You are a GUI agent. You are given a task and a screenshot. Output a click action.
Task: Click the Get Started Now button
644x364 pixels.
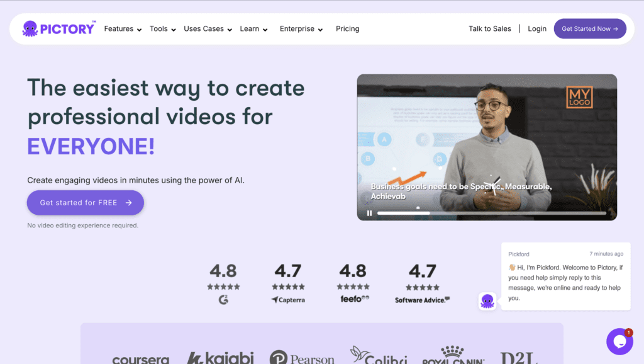(590, 29)
